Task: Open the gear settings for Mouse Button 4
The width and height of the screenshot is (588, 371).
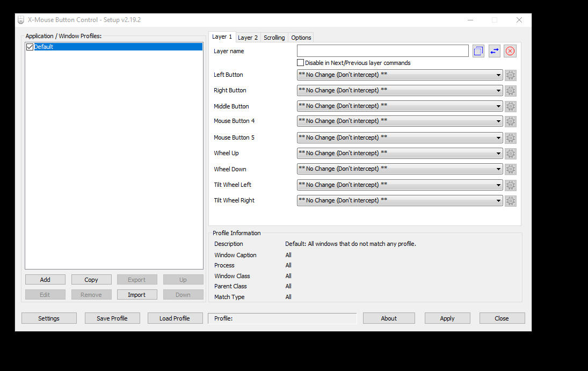Action: tap(510, 121)
